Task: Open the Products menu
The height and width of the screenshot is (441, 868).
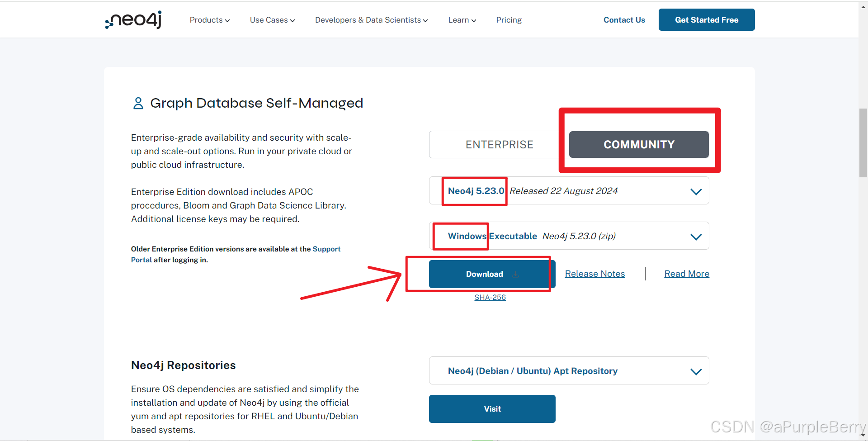Action: [x=210, y=20]
